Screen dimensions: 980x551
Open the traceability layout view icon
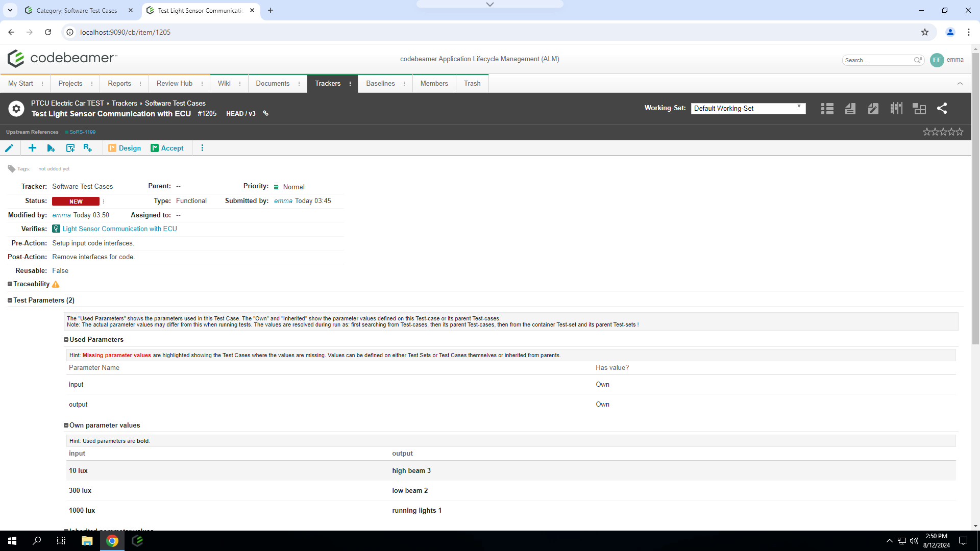tap(919, 109)
